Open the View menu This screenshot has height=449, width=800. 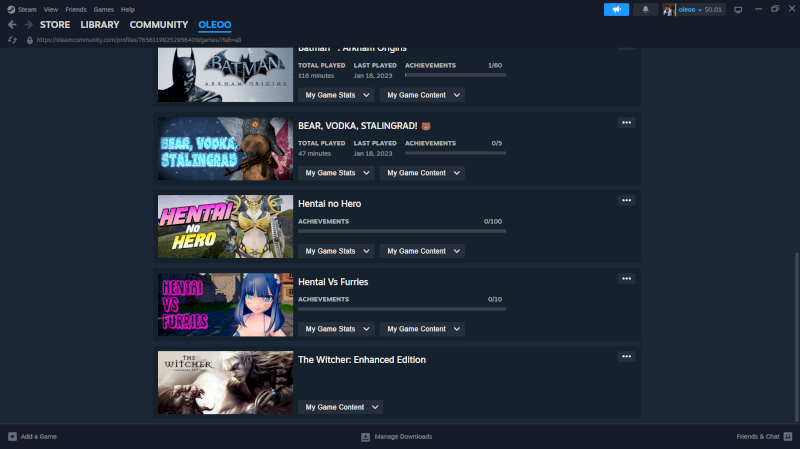coord(51,9)
